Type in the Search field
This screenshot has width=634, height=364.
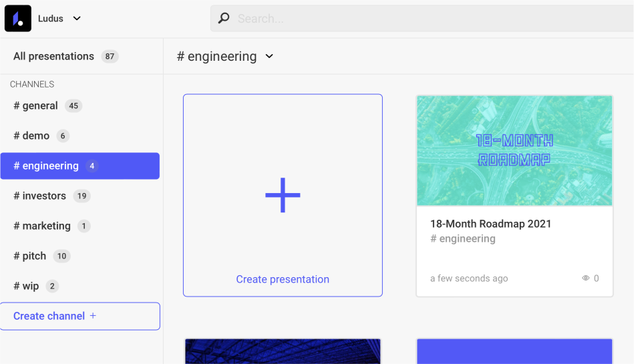(428, 19)
